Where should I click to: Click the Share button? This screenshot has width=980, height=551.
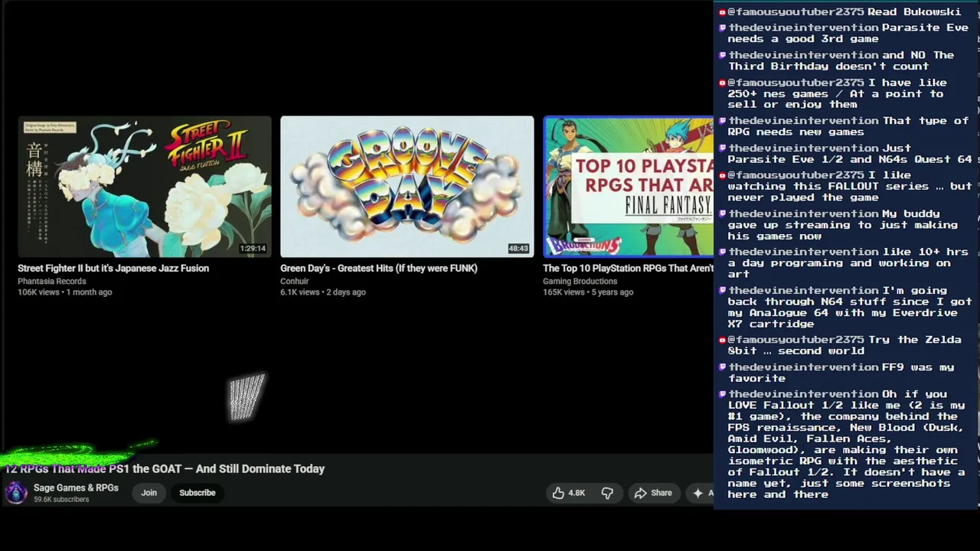coord(652,493)
